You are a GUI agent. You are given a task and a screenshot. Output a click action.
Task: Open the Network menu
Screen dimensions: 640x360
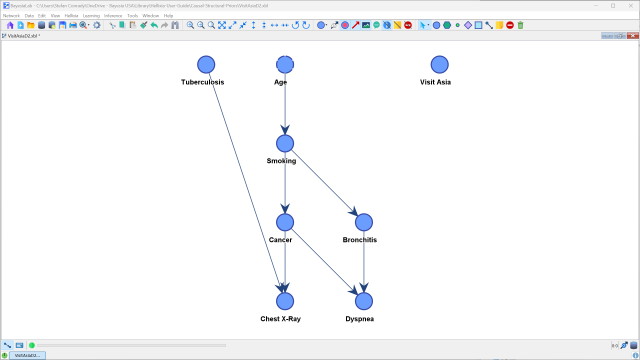(11, 16)
